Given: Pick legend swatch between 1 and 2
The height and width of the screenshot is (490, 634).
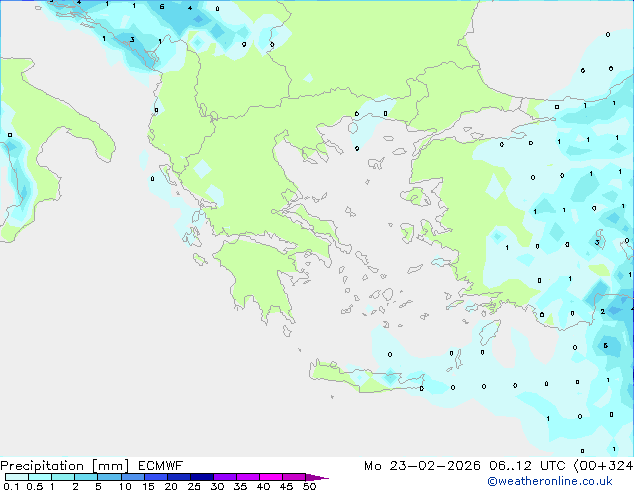Looking at the screenshot, I should click(63, 477).
